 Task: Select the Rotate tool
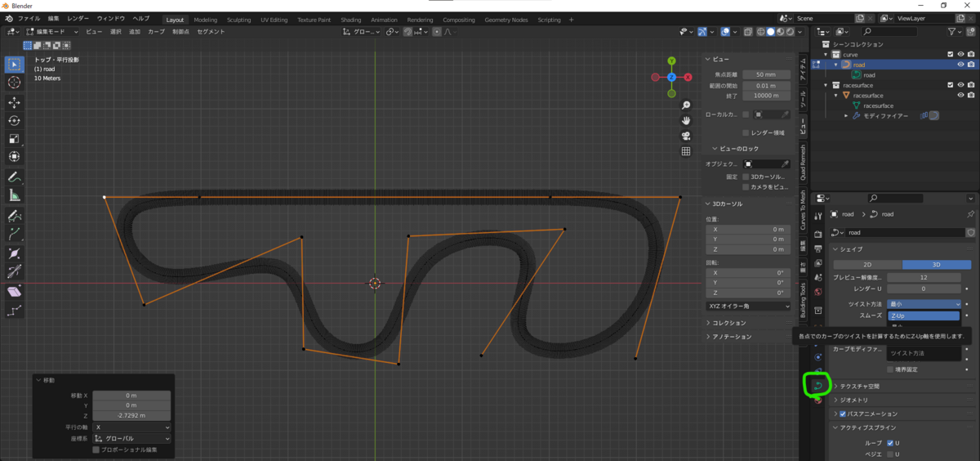[14, 120]
